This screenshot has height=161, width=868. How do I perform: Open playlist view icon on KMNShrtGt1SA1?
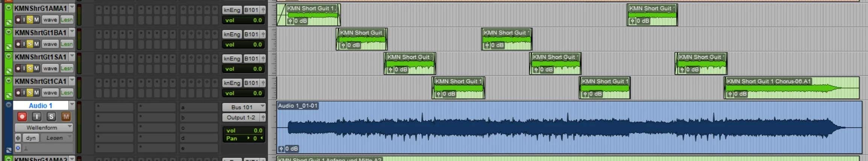[x=8, y=71]
